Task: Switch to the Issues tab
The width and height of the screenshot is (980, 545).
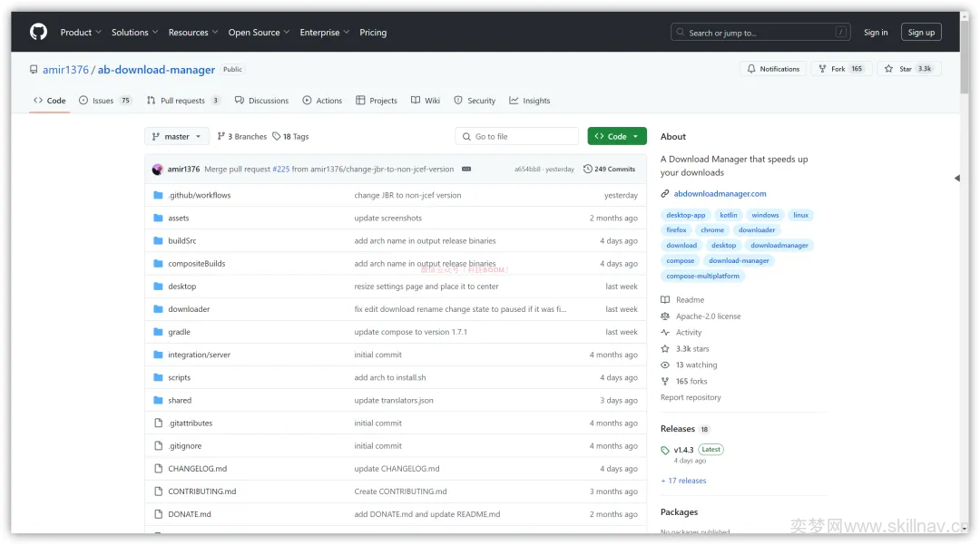Action: click(x=105, y=101)
